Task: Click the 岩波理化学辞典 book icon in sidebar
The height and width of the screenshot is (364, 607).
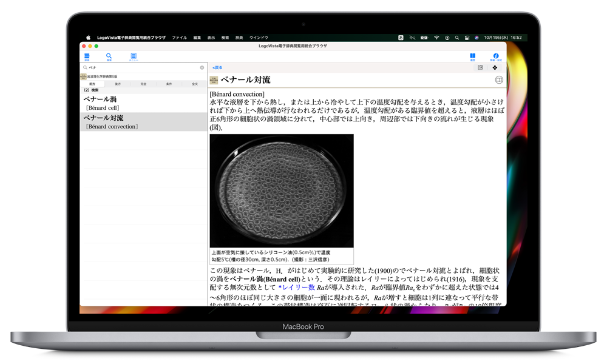Action: pos(83,76)
